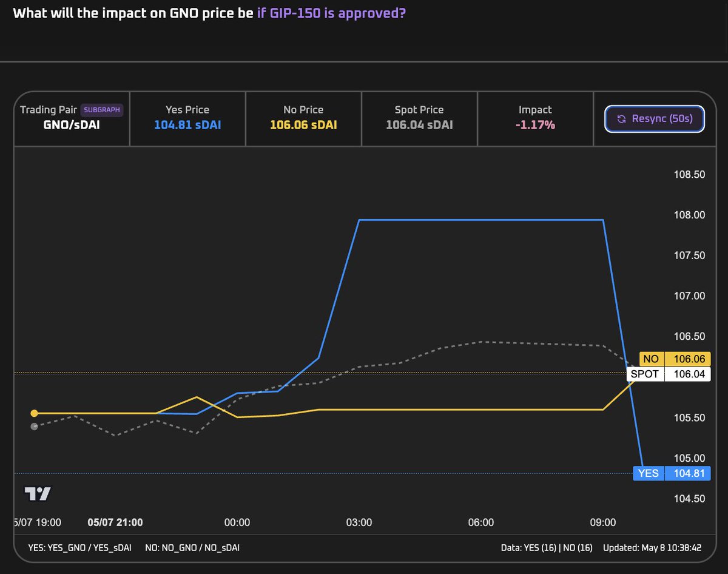Image resolution: width=728 pixels, height=574 pixels.
Task: Click the 'Yes Price' header label
Action: [x=187, y=110]
